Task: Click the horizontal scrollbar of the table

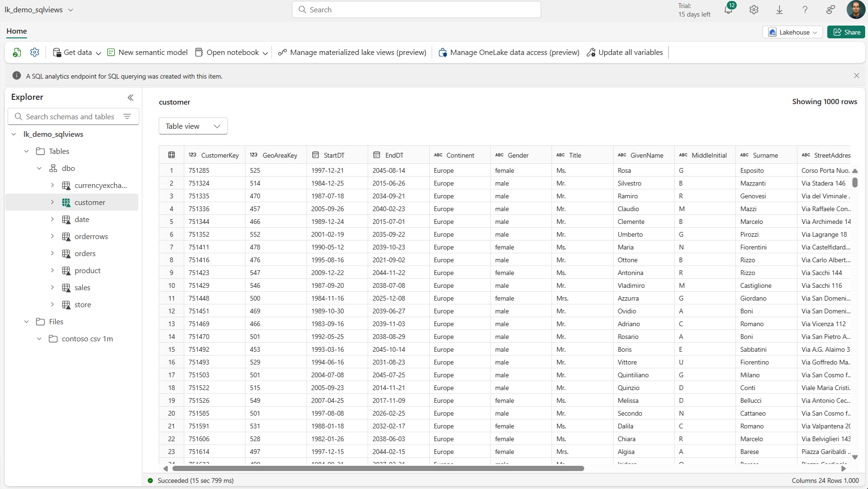Action: (x=378, y=469)
